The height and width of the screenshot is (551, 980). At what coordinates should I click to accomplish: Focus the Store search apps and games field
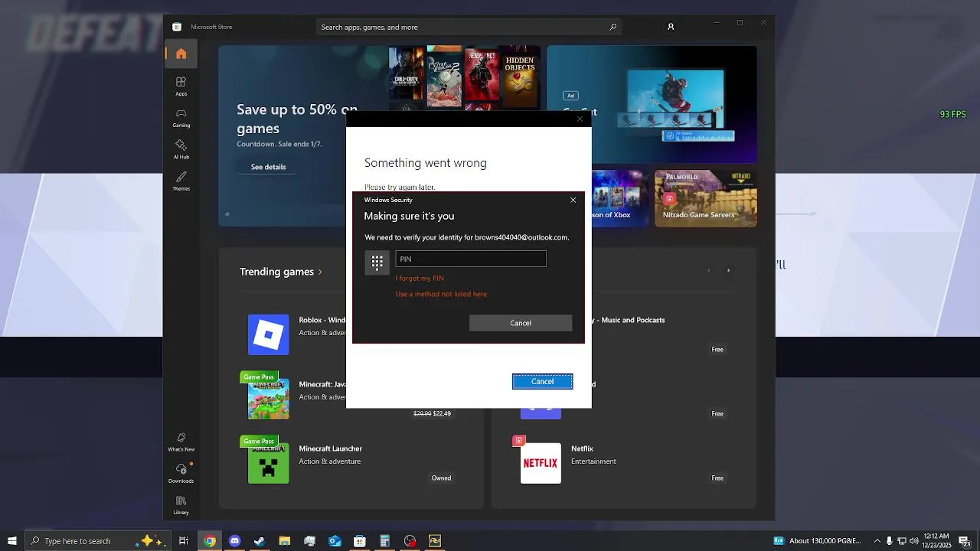pyautogui.click(x=469, y=27)
